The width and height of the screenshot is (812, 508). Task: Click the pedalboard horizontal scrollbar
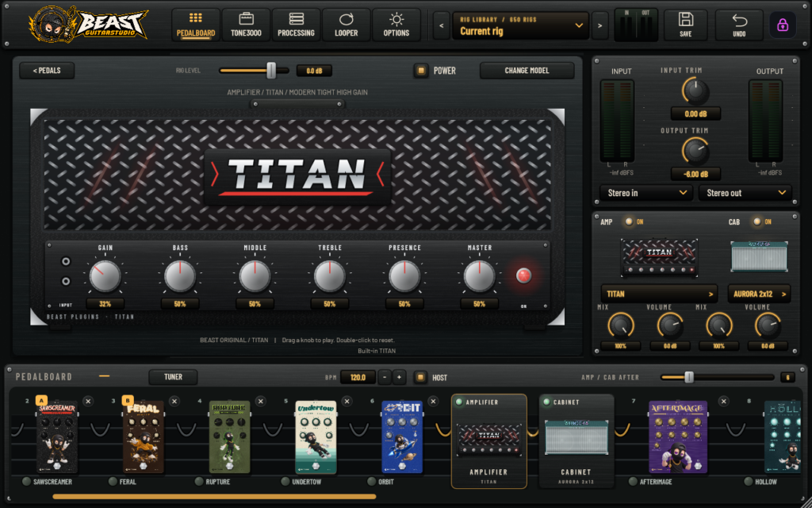pos(214,497)
